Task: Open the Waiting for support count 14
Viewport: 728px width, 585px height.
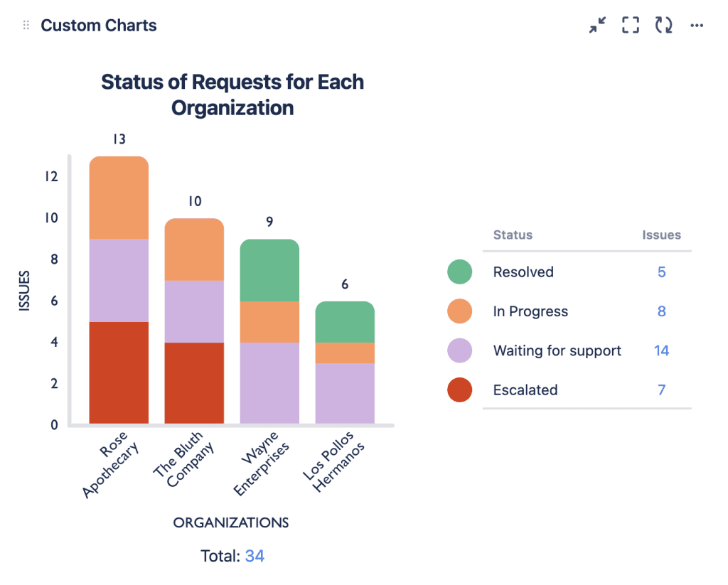Action: click(x=661, y=350)
